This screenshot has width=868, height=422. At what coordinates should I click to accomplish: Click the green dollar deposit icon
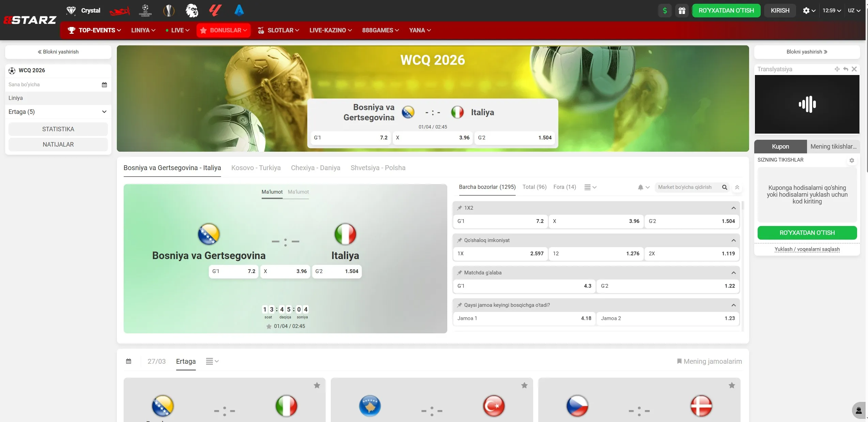click(665, 11)
